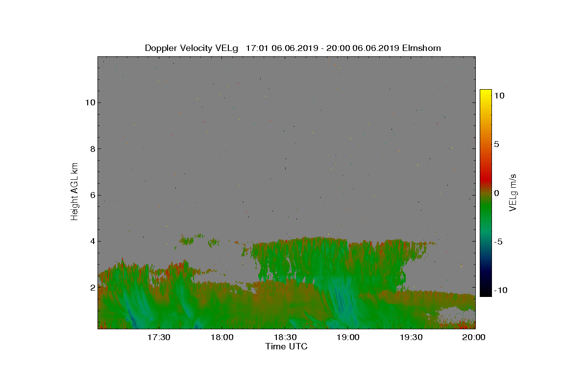This screenshot has height=392, width=588.
Task: Click the yellow top of the colorbar
Action: pos(486,93)
